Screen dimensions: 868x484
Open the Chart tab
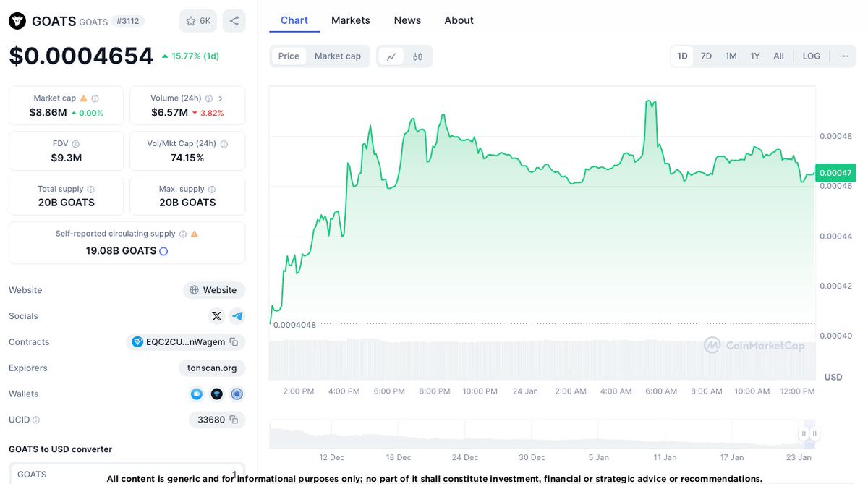coord(294,20)
